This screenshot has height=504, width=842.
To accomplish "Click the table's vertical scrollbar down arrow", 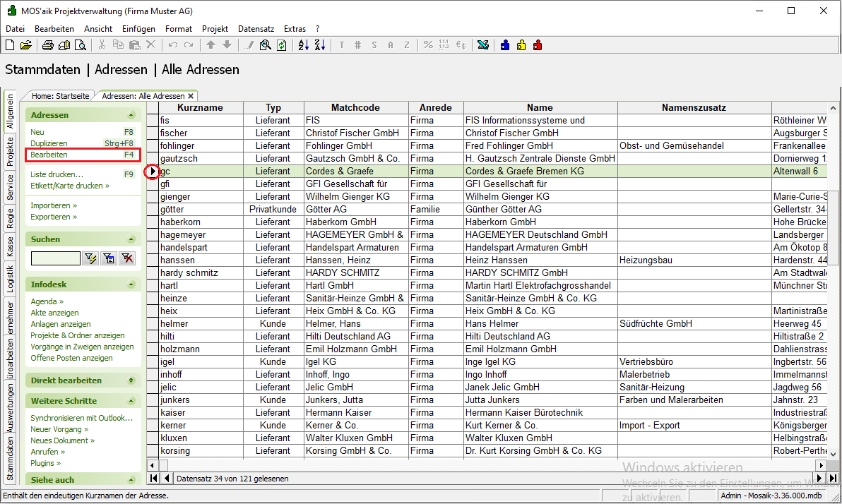I will (833, 453).
